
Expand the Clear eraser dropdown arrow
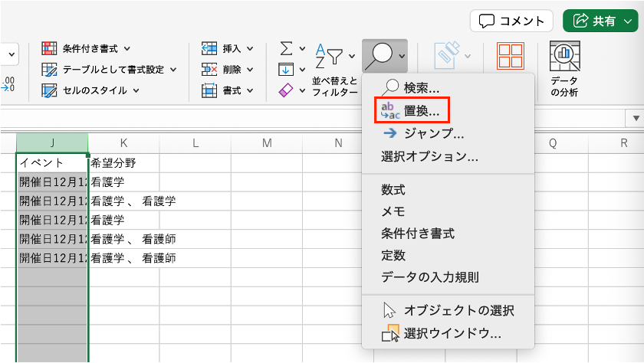[x=302, y=90]
